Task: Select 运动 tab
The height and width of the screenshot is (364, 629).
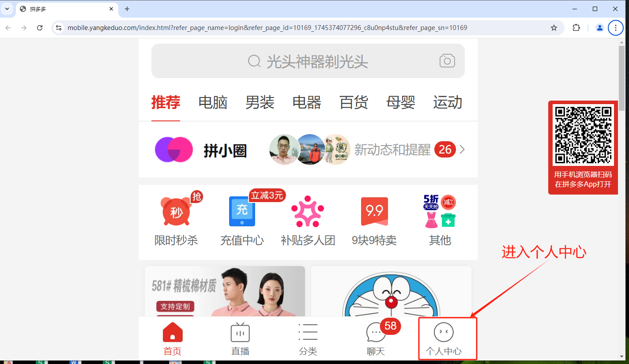Action: tap(448, 102)
